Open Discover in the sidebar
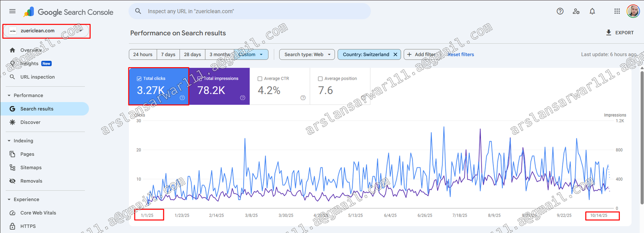644x233 pixels. [44, 122]
